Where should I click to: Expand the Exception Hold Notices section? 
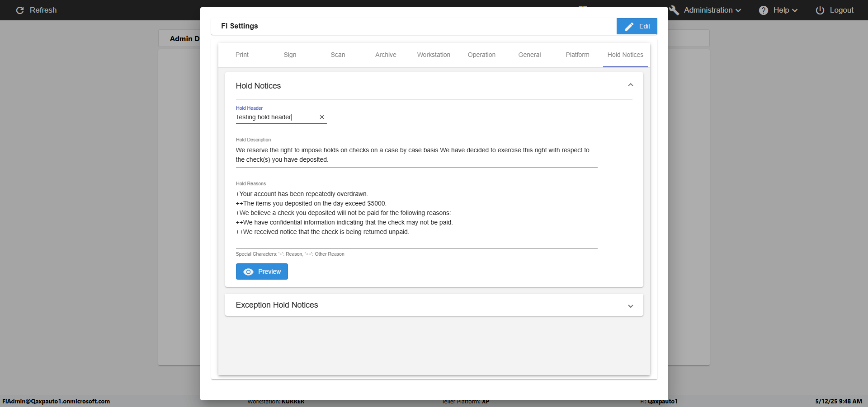click(630, 306)
